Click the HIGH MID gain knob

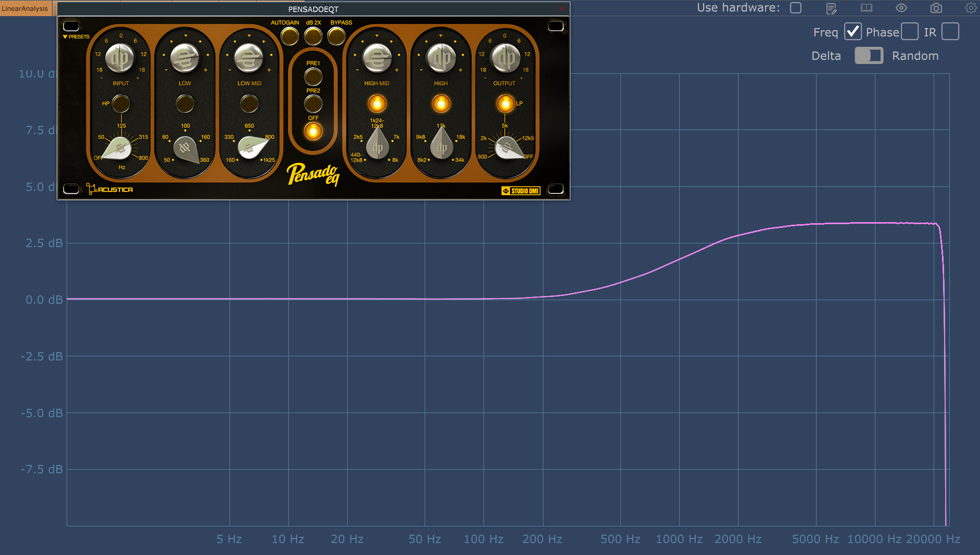[377, 58]
